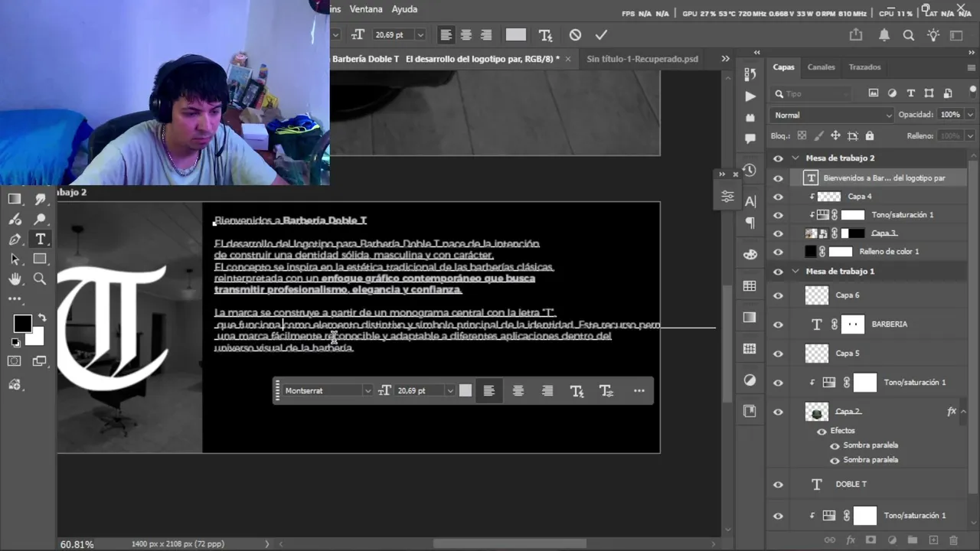
Task: Open the Paragraph panel icon
Action: [x=750, y=223]
